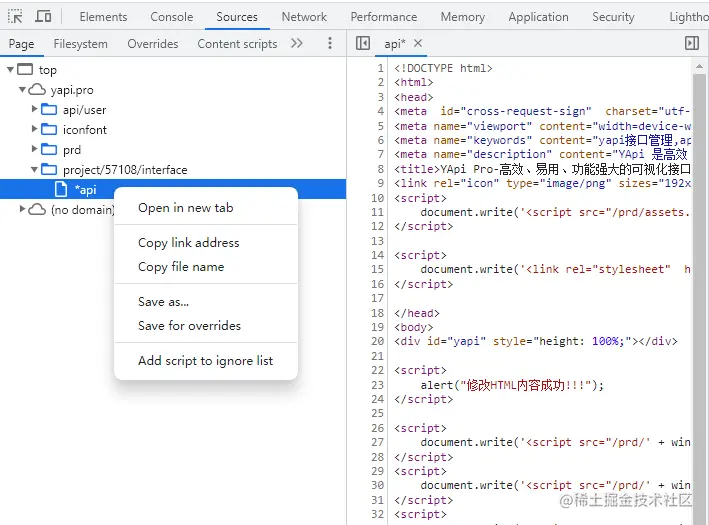The image size is (709, 525).
Task: Show more sidebar tabs with double chevron
Action: point(297,43)
